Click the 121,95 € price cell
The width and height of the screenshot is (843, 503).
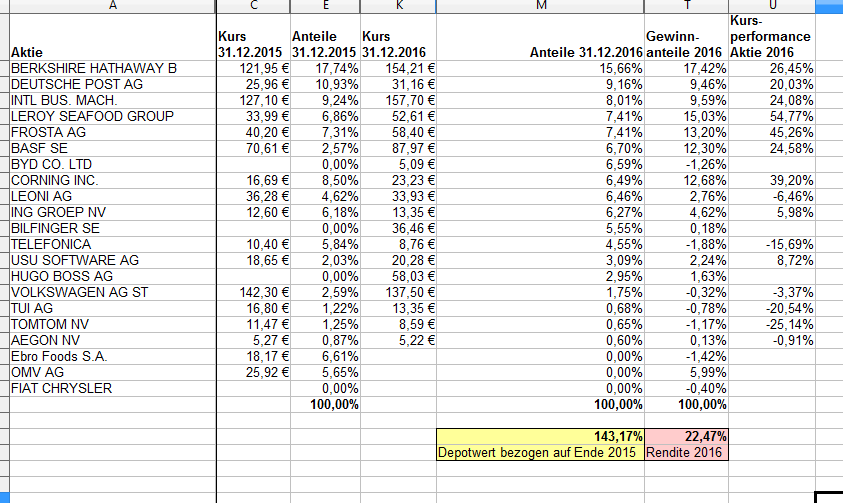(253, 68)
